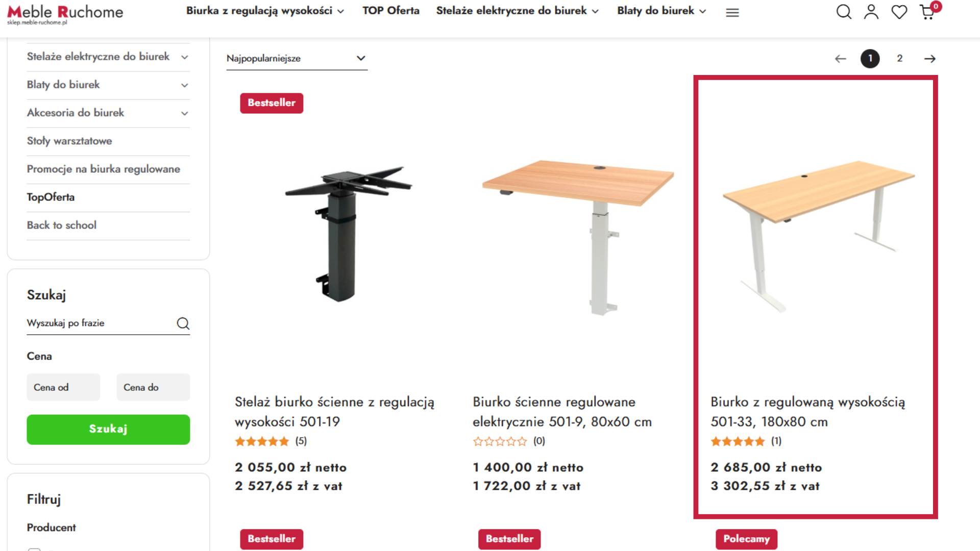This screenshot has width=980, height=551.
Task: Expand Blaty do biurek sidebar category
Action: click(185, 85)
